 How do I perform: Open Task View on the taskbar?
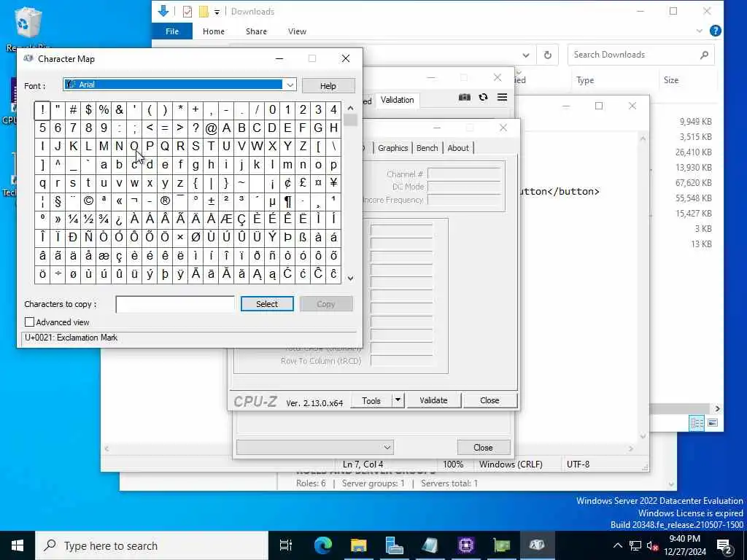[285, 545]
